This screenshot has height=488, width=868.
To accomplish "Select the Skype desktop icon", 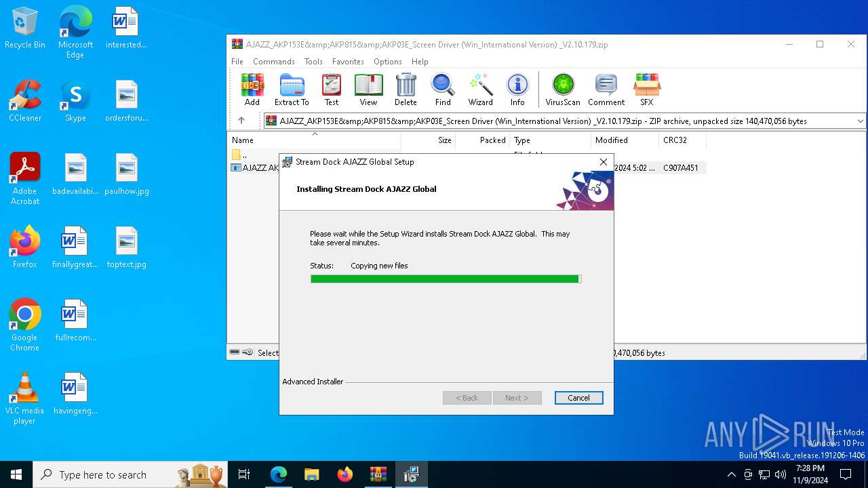I will 75,100.
